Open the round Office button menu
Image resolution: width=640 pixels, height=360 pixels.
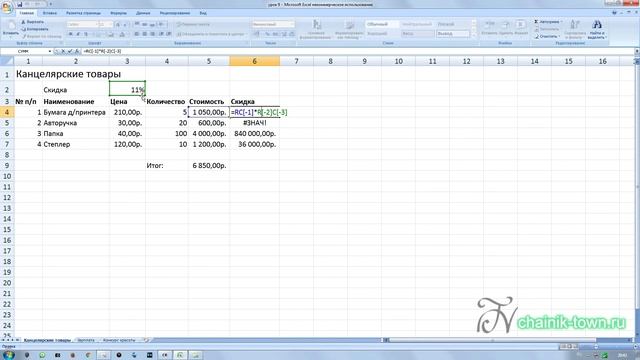(x=7, y=8)
